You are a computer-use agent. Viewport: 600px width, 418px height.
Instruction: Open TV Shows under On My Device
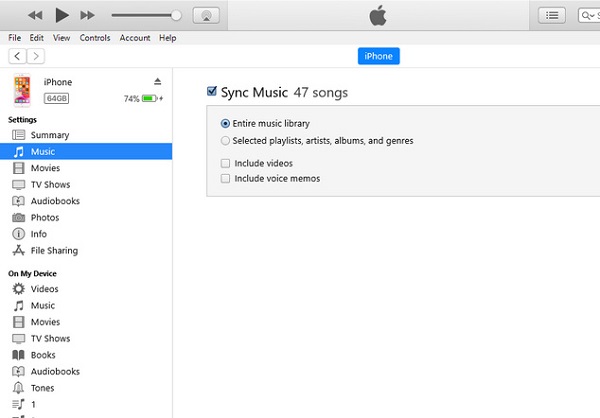[86, 338]
